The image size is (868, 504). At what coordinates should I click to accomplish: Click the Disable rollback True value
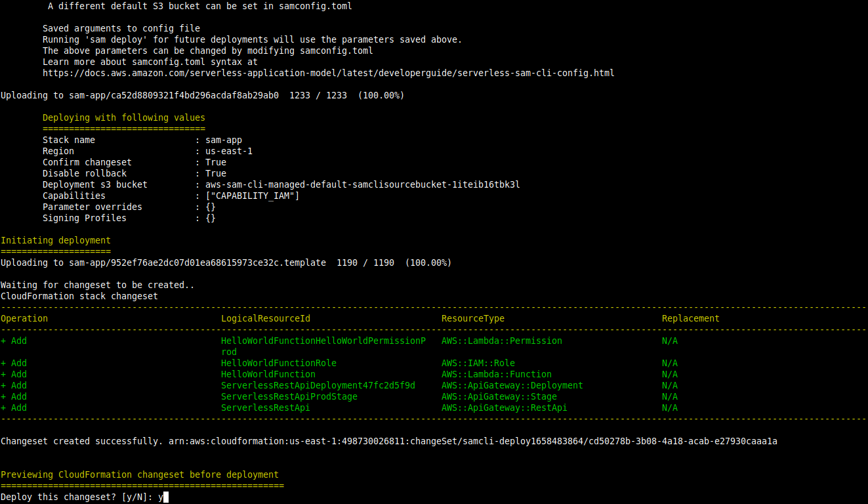pos(216,173)
